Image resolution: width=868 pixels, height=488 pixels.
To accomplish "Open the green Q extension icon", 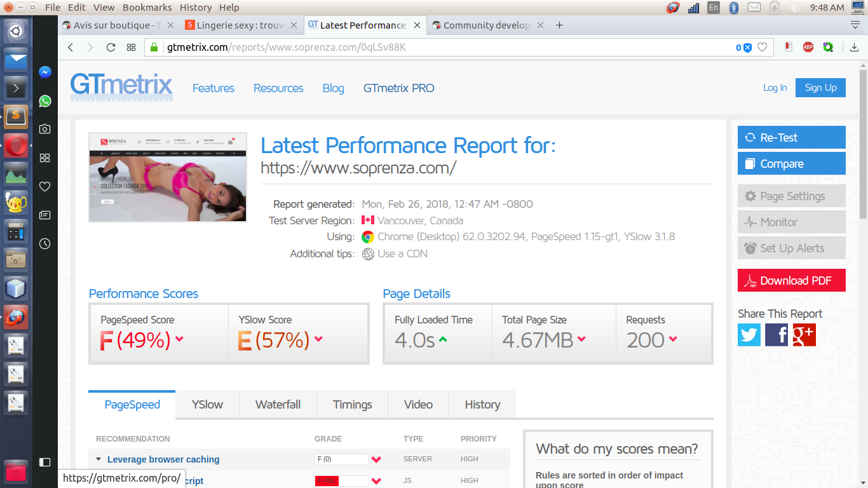I will [x=828, y=47].
